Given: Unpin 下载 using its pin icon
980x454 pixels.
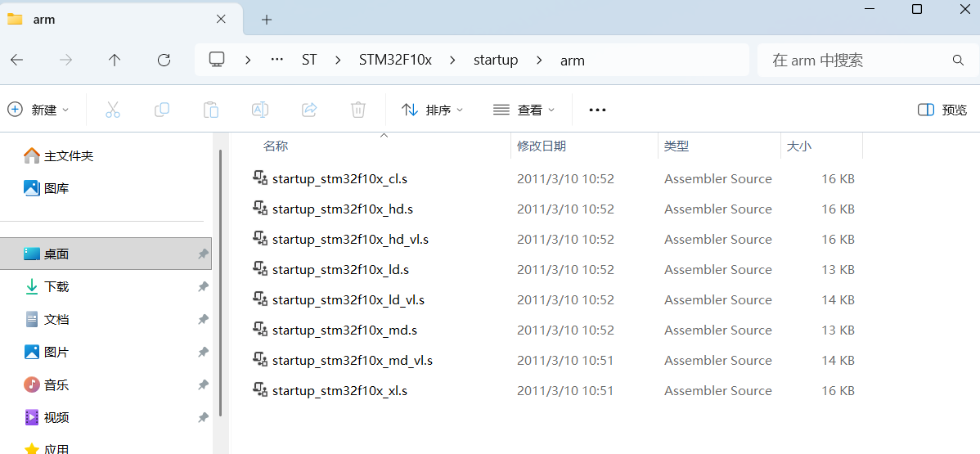Looking at the screenshot, I should [203, 286].
